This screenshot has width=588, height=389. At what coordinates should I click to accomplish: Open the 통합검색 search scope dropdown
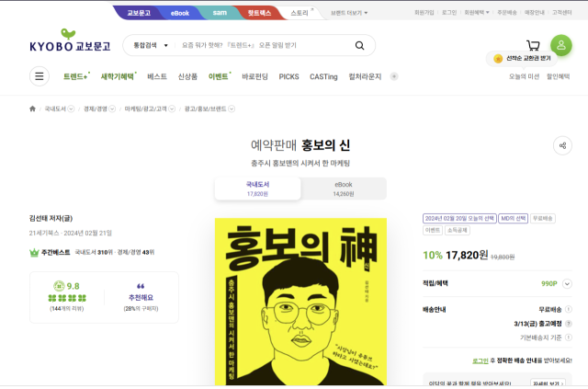tap(151, 45)
